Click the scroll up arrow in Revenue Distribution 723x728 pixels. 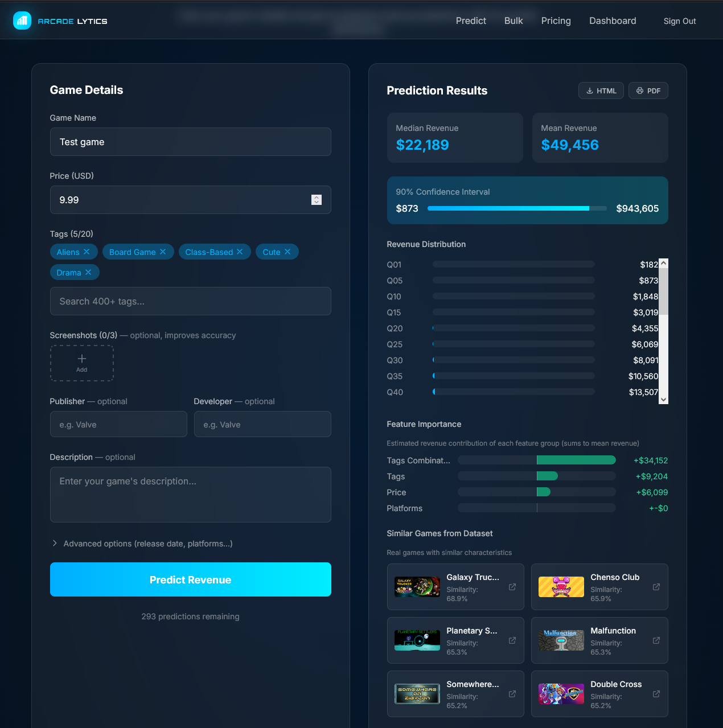point(663,264)
